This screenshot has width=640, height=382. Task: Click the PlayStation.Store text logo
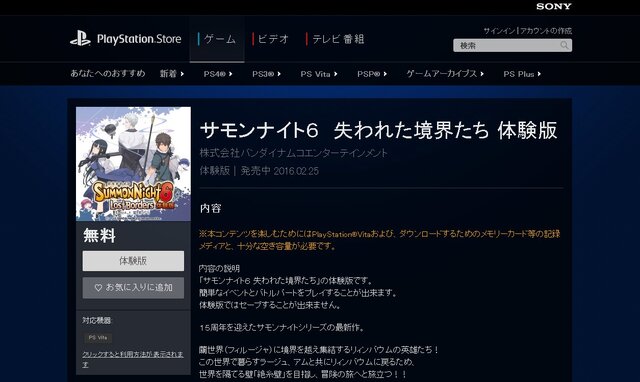[139, 39]
